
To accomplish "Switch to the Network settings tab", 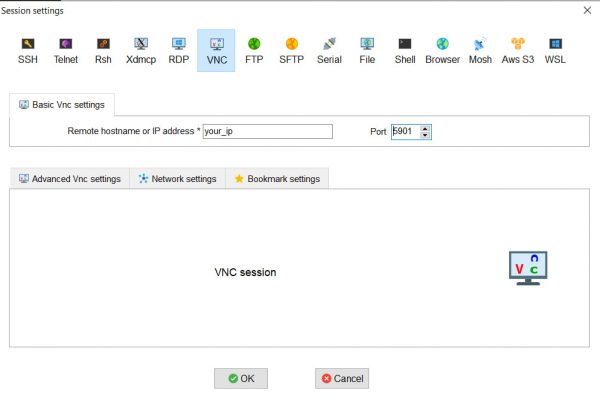I will click(x=177, y=179).
